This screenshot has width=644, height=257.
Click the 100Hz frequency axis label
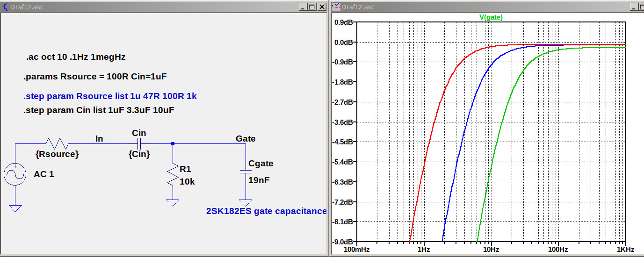[x=558, y=250]
